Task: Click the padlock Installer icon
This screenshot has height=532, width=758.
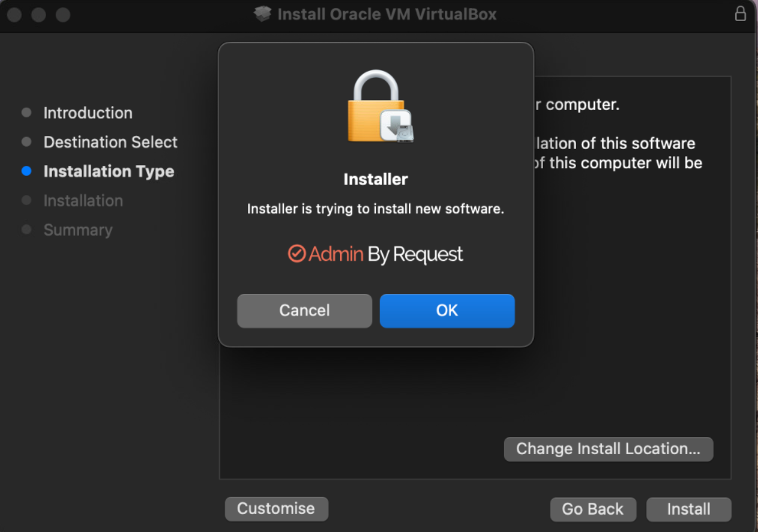Action: (380, 107)
